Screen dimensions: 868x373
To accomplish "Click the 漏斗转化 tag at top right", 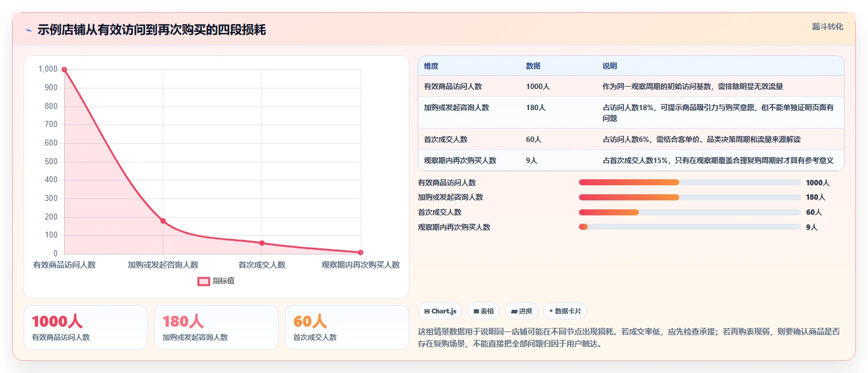I will [x=828, y=27].
